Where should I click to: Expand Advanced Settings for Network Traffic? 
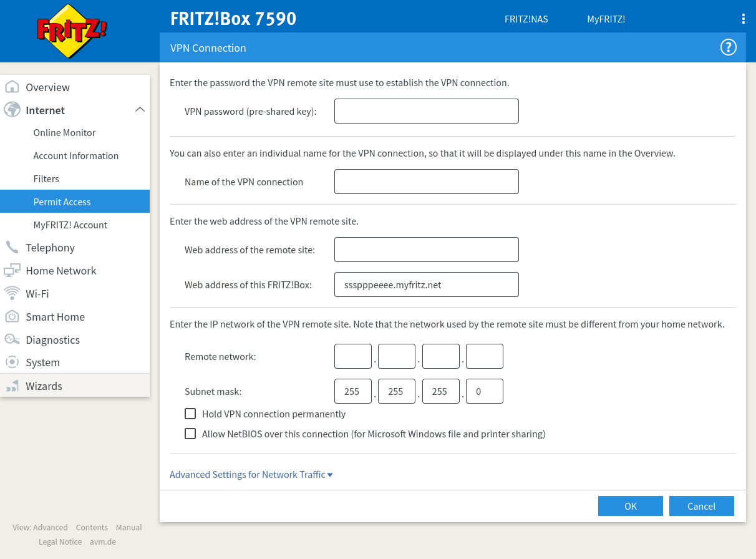click(x=251, y=475)
